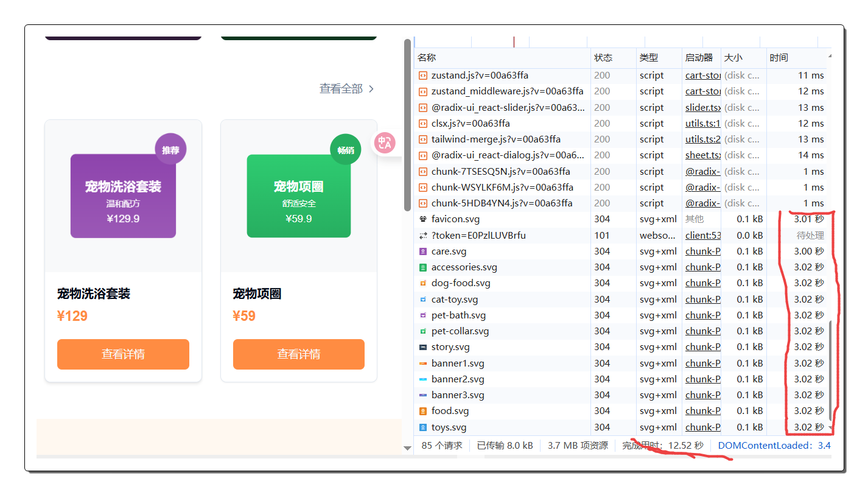The width and height of the screenshot is (868, 495).
Task: Click image icon beside cat-toy.svg
Action: [423, 299]
